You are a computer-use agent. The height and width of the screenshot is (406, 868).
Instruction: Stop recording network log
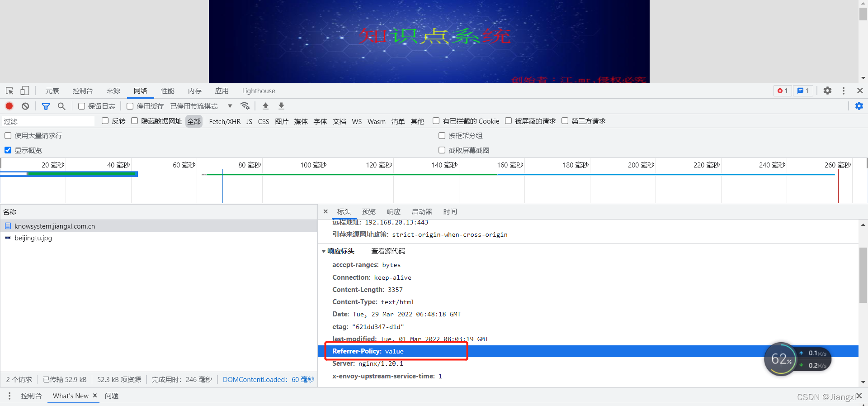9,106
